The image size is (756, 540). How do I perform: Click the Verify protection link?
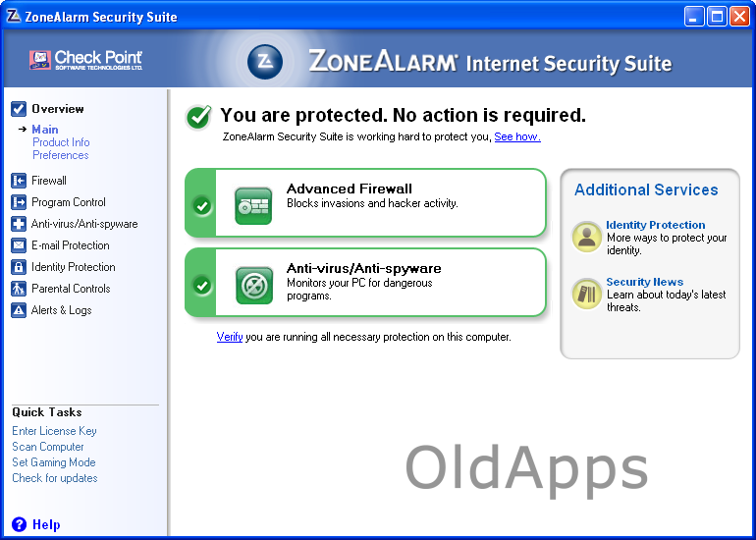230,337
